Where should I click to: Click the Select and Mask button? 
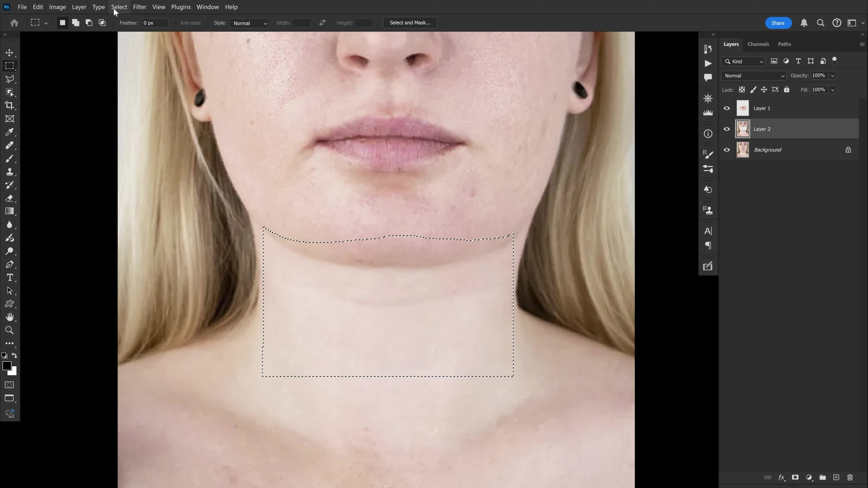pyautogui.click(x=410, y=23)
